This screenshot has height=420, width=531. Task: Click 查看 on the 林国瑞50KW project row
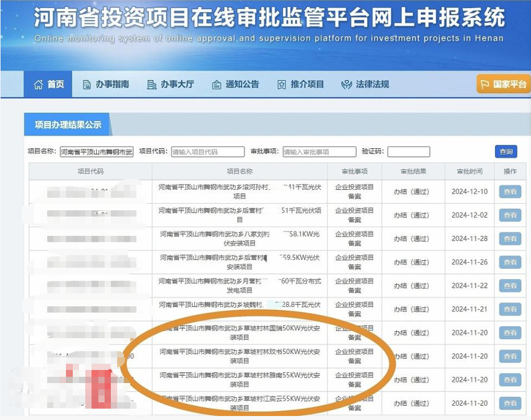(509, 333)
